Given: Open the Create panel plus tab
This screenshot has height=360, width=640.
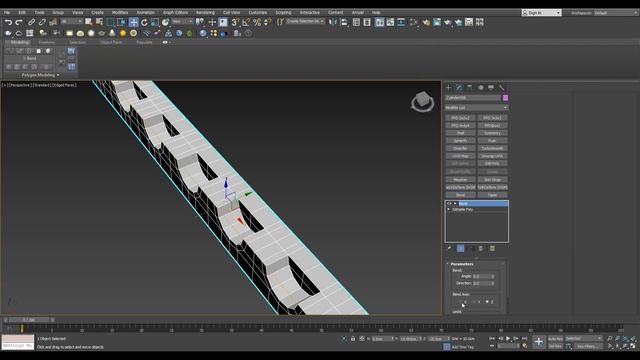Looking at the screenshot, I should [448, 87].
